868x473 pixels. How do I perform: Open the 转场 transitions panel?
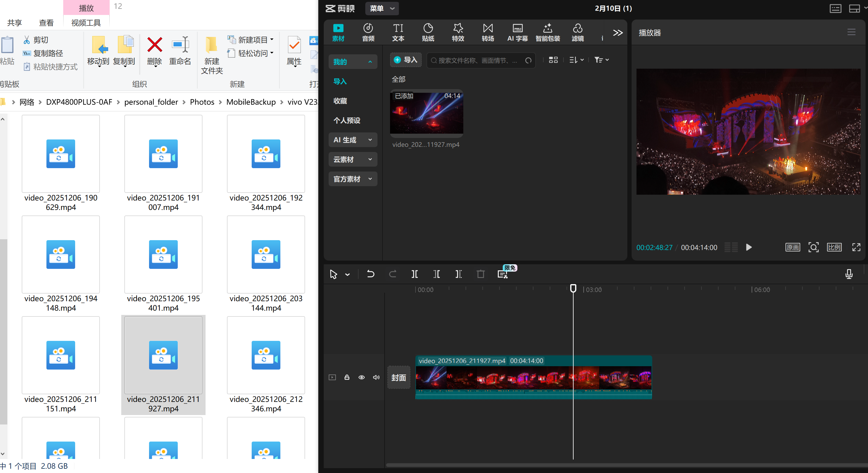(x=487, y=32)
